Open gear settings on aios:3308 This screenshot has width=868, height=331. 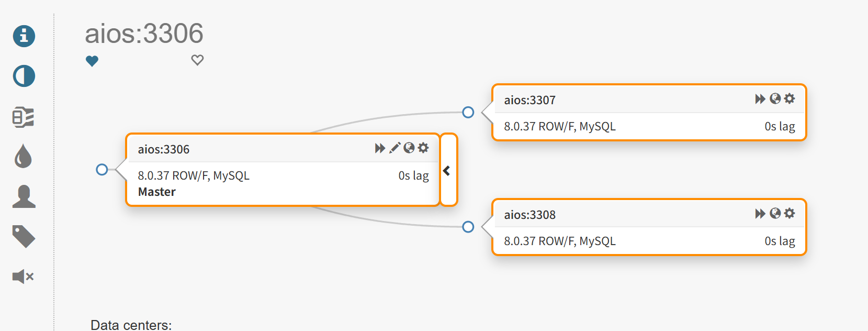790,213
